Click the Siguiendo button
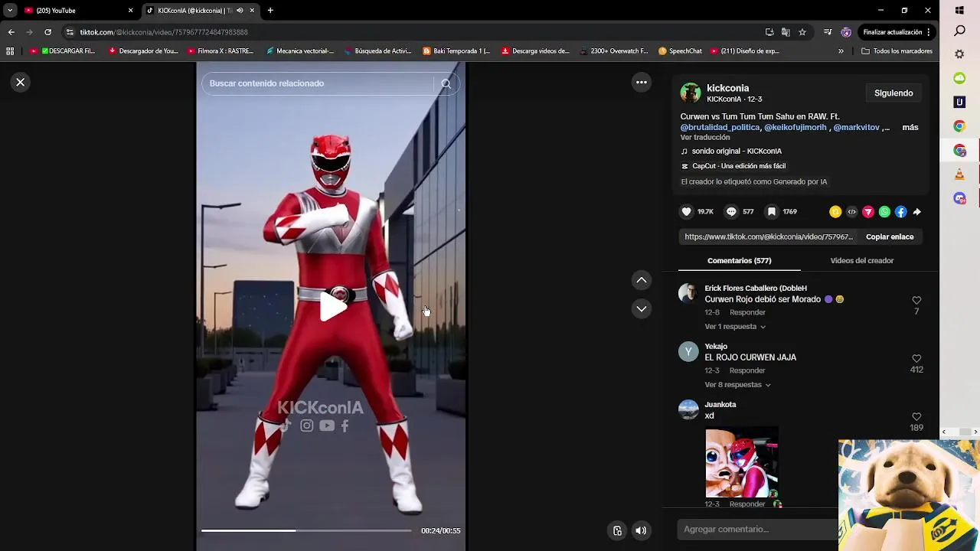The width and height of the screenshot is (980, 551). 893,93
